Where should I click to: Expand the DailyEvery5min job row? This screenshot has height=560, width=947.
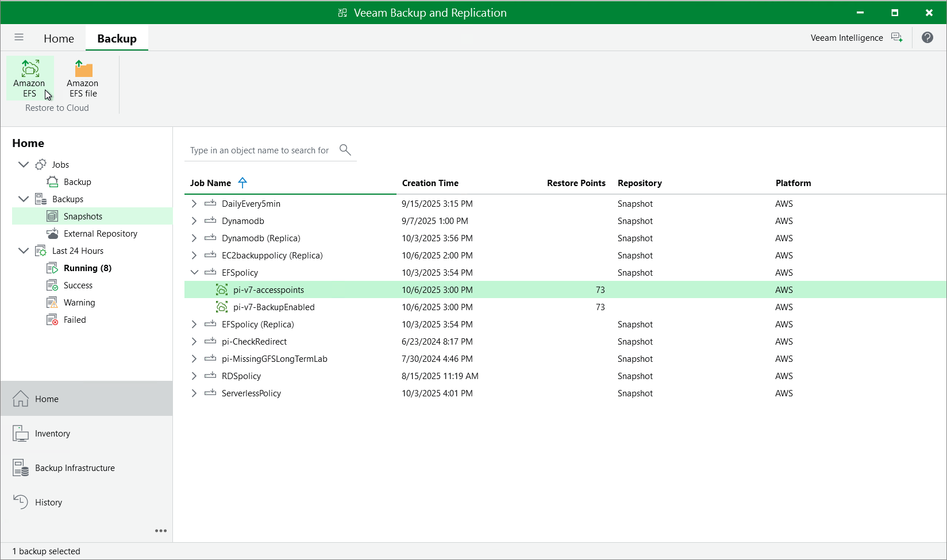194,204
